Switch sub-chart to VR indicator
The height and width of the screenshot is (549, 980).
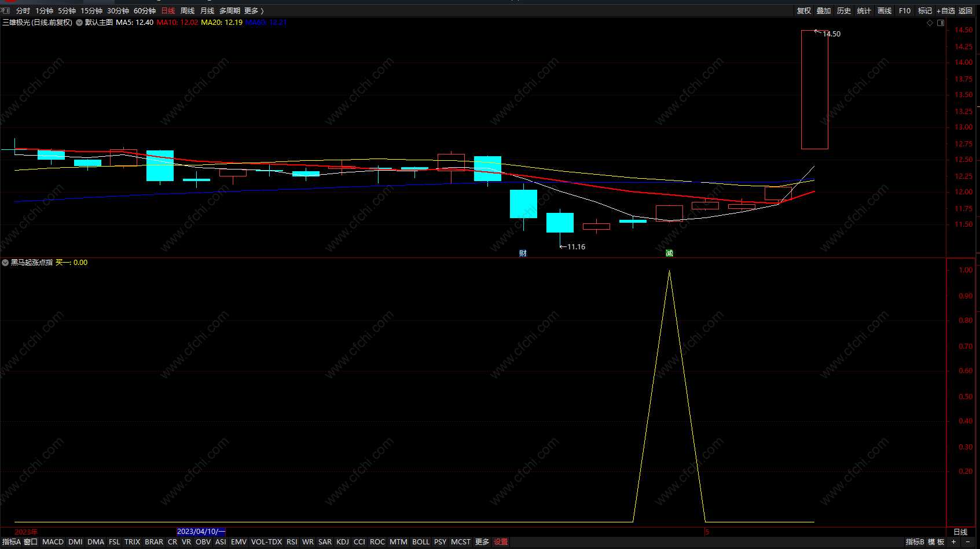(x=186, y=542)
